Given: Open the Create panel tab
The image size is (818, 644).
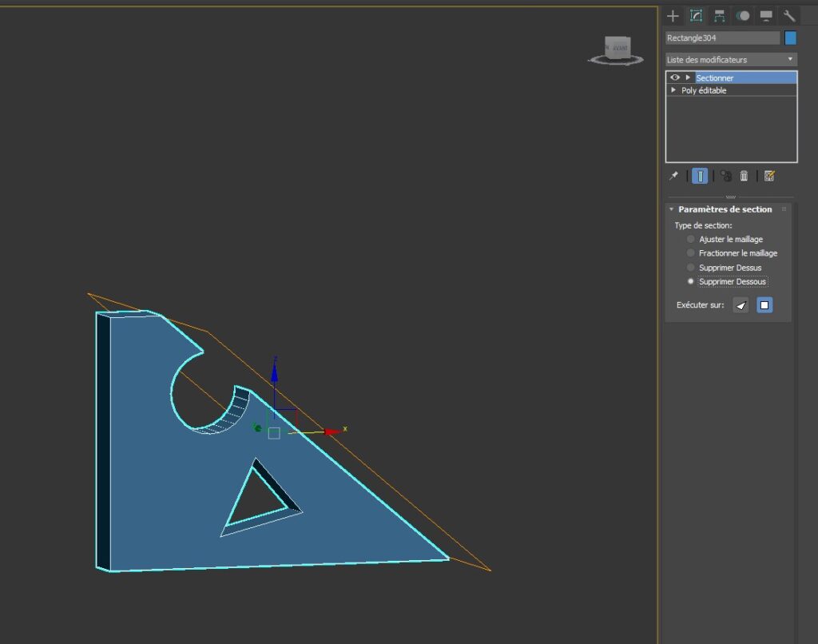Looking at the screenshot, I should click(673, 15).
